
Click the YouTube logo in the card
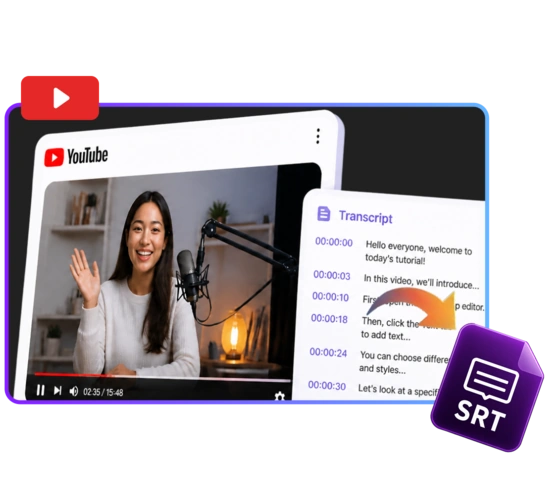pos(76,156)
